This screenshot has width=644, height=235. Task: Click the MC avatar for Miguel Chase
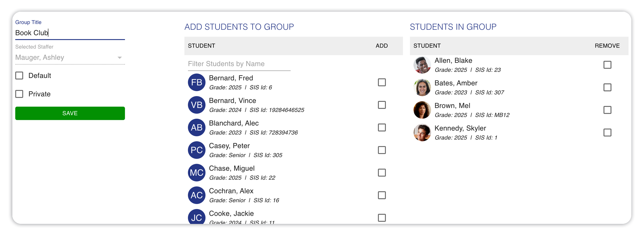click(196, 173)
